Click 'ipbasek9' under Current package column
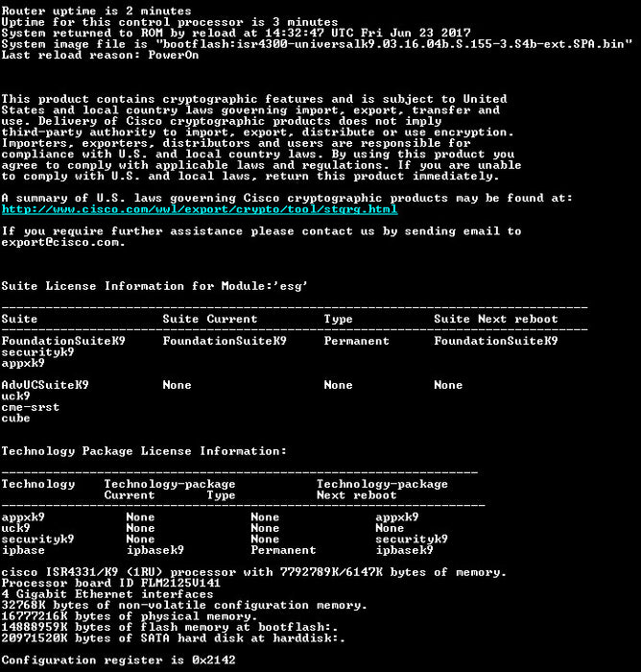The width and height of the screenshot is (641, 672). point(155,550)
